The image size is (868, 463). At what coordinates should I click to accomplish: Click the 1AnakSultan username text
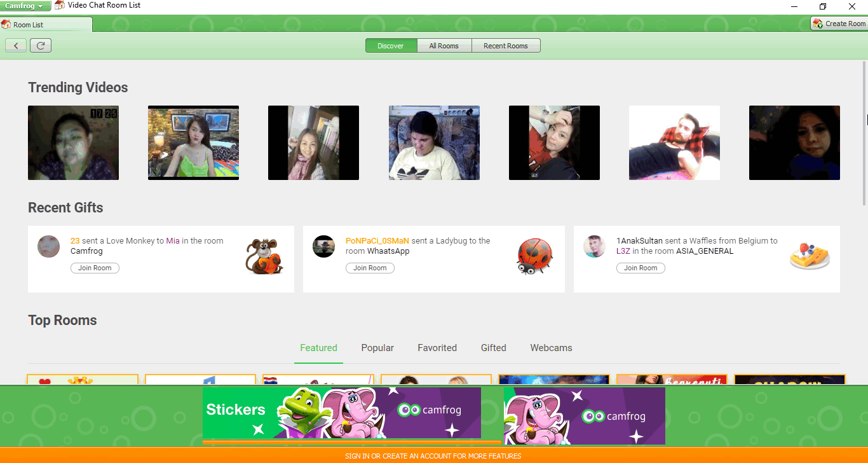click(639, 241)
